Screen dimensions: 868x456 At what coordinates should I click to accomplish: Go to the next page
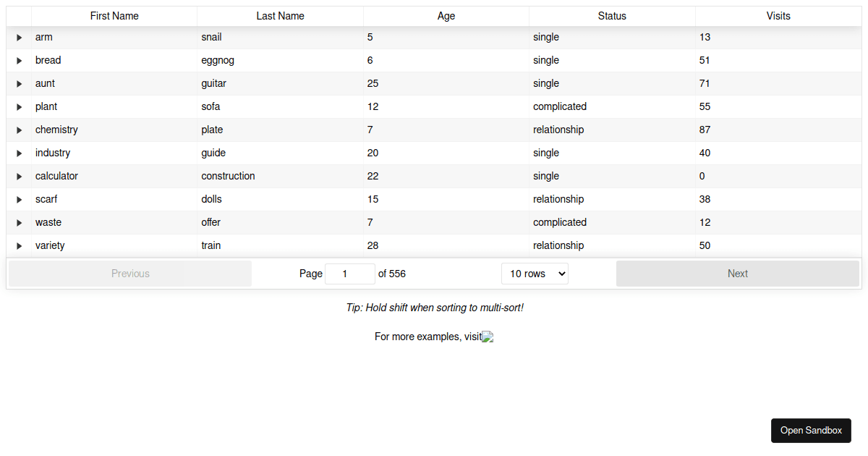(737, 274)
